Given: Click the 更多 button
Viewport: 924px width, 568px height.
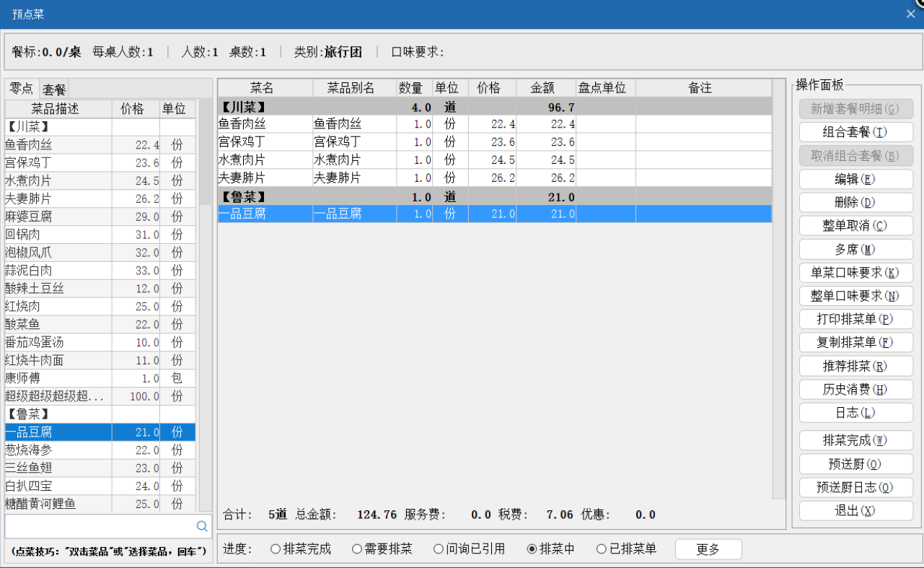Looking at the screenshot, I should pos(708,549).
